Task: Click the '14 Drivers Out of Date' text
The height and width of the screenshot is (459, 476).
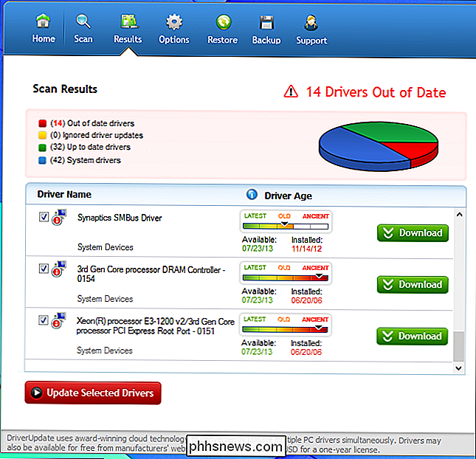Action: point(376,92)
